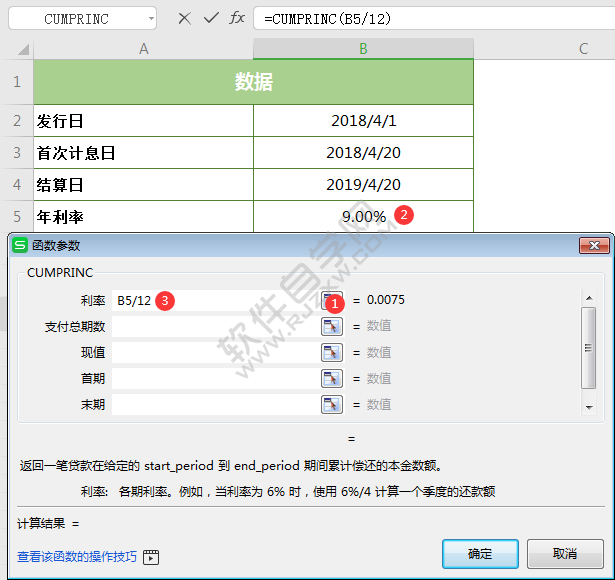
Task: Click range selector icon for 现值 field
Action: [331, 352]
